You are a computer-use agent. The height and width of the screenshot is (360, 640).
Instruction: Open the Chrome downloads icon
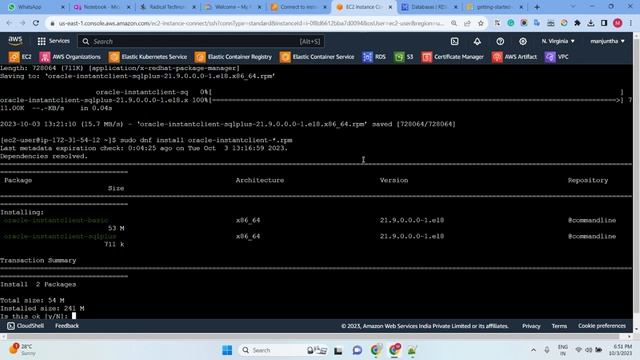(x=591, y=23)
